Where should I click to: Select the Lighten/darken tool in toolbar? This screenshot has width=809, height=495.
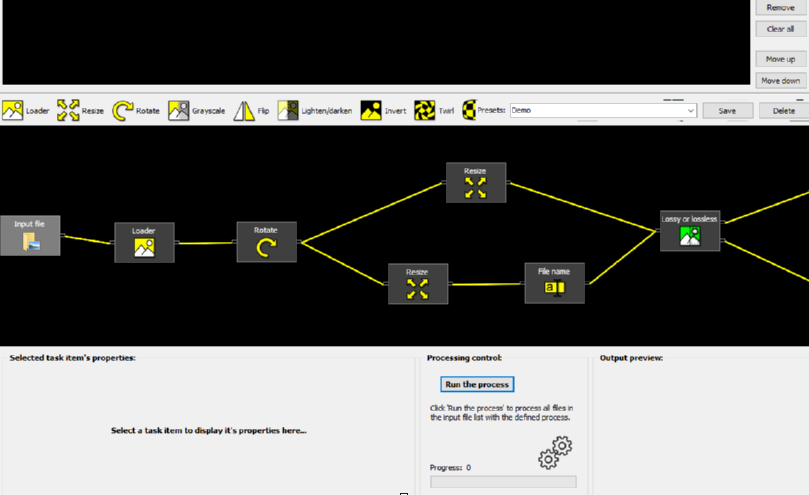315,110
